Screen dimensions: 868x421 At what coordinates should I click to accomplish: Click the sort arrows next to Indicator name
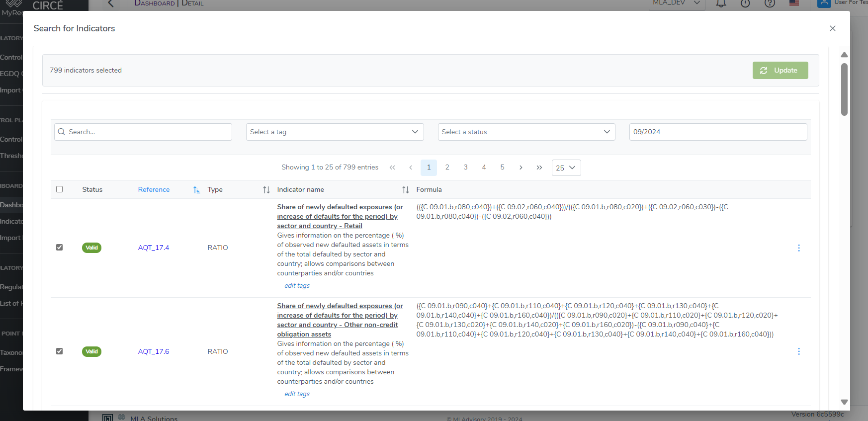(406, 190)
